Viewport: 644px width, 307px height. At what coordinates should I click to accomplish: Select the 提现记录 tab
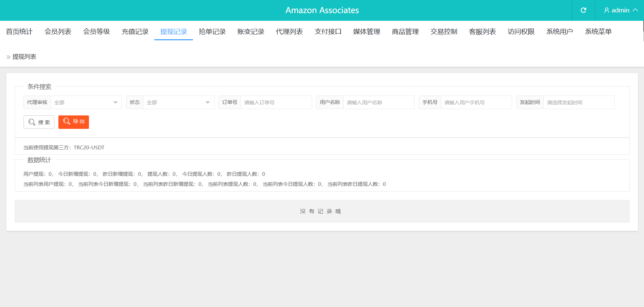(174, 32)
